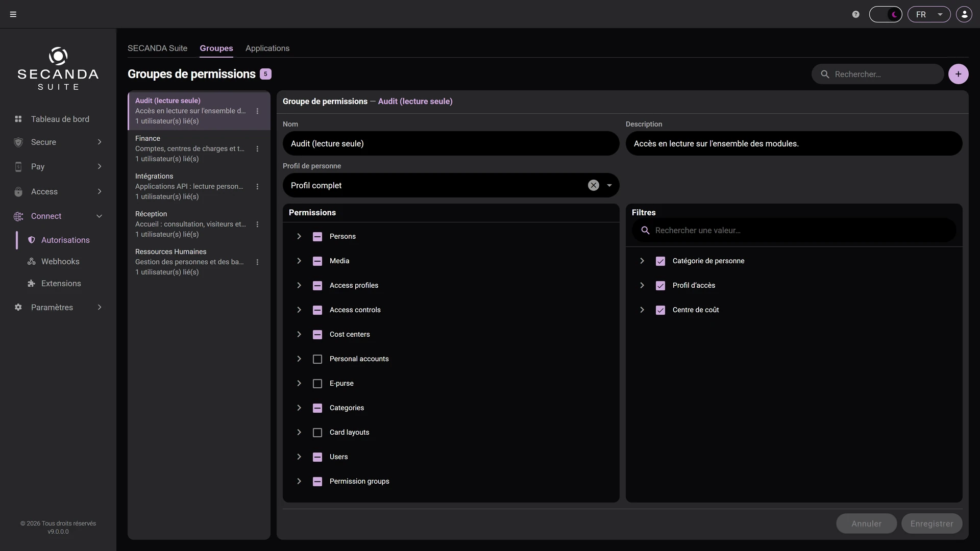Click the Tableau de bord grid icon
Screen dimensions: 980x551
18,119
